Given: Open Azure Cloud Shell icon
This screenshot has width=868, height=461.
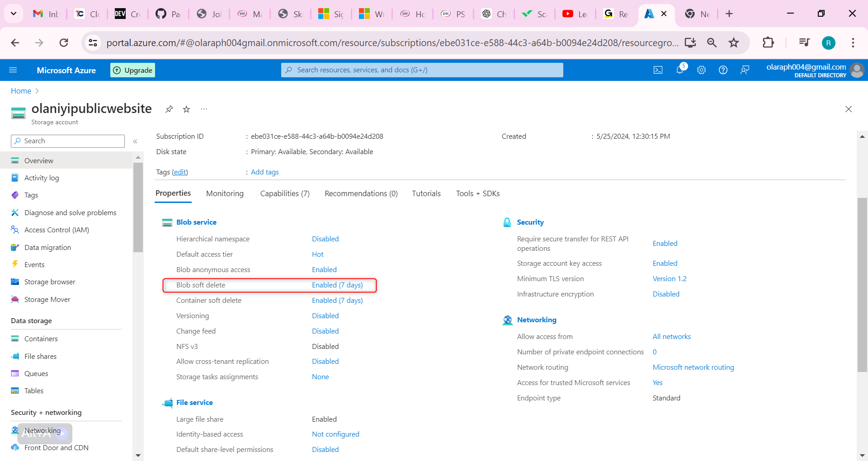Looking at the screenshot, I should 658,70.
